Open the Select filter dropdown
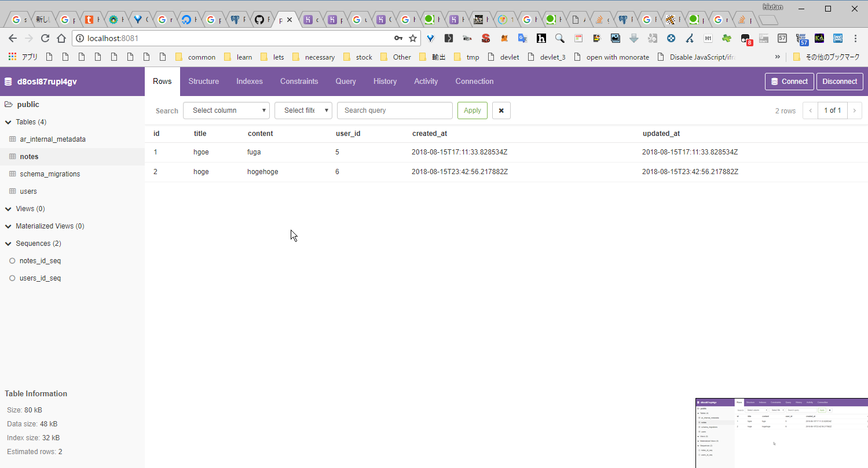Viewport: 868px width, 468px height. [303, 110]
